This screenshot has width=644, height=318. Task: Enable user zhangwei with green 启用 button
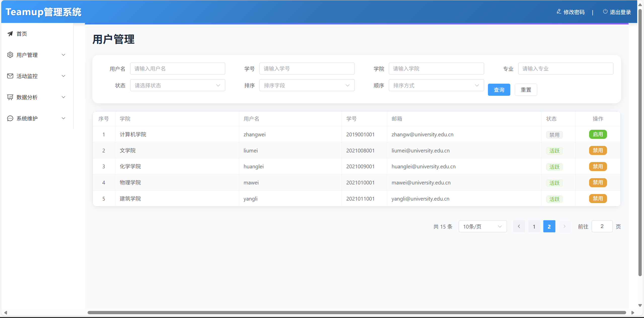tap(598, 134)
